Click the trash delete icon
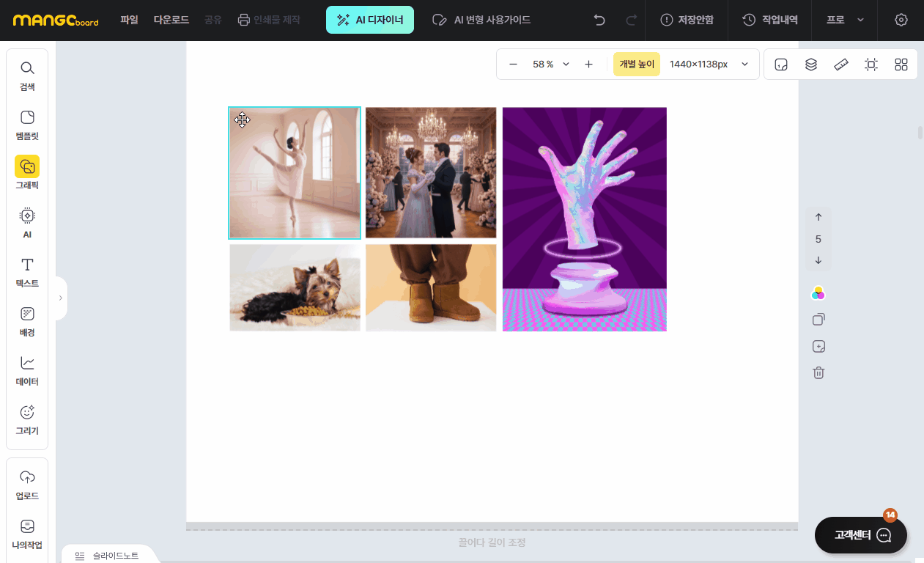The width and height of the screenshot is (924, 563). [x=818, y=372]
